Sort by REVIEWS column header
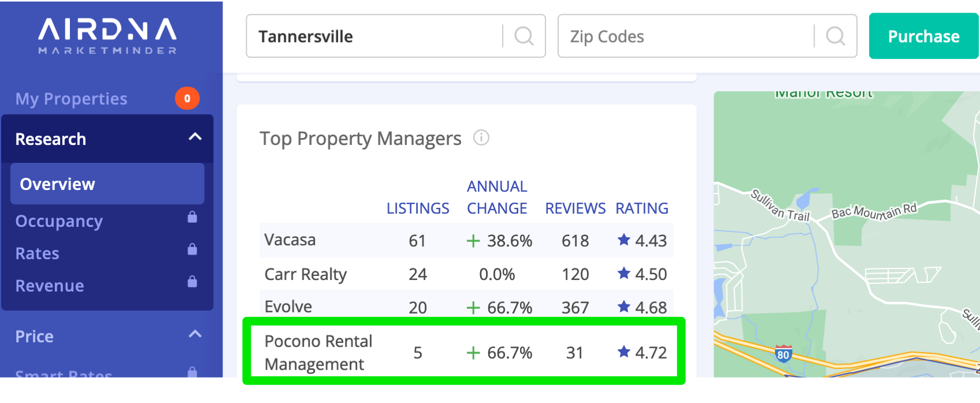The height and width of the screenshot is (403, 980). point(576,208)
